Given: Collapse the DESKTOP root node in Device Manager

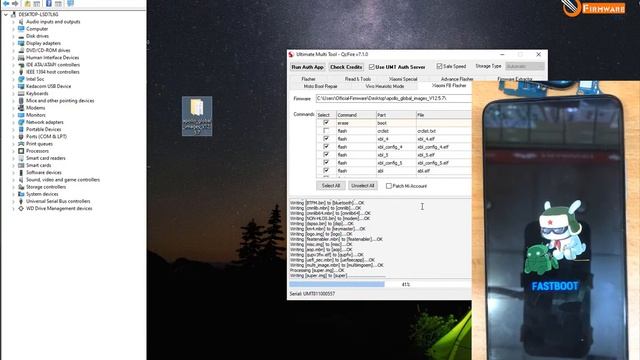Looking at the screenshot, I should tap(6, 14).
